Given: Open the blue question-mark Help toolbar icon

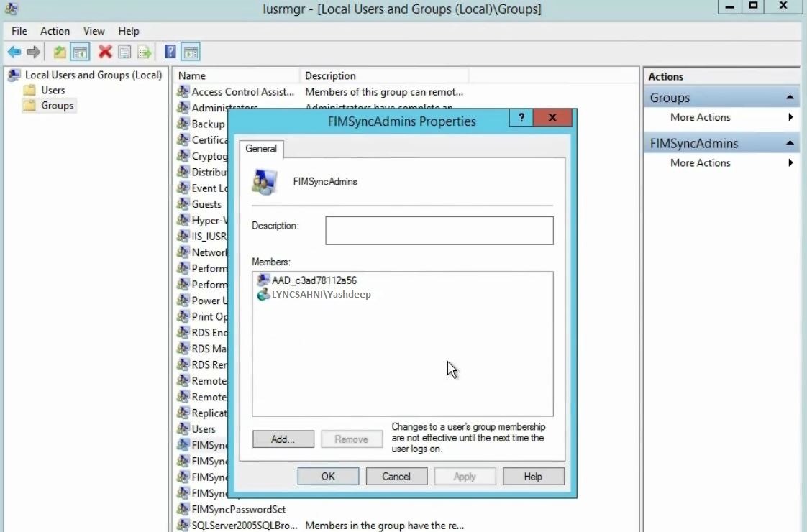Looking at the screenshot, I should (170, 52).
